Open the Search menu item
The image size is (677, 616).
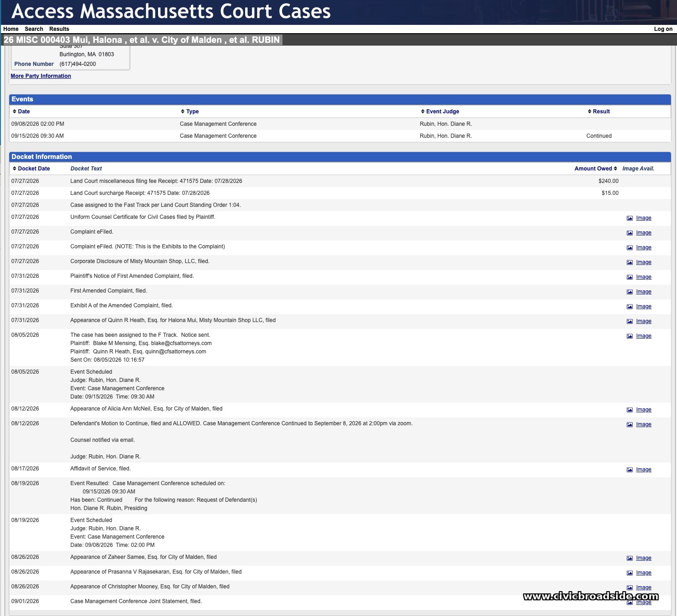pos(34,29)
